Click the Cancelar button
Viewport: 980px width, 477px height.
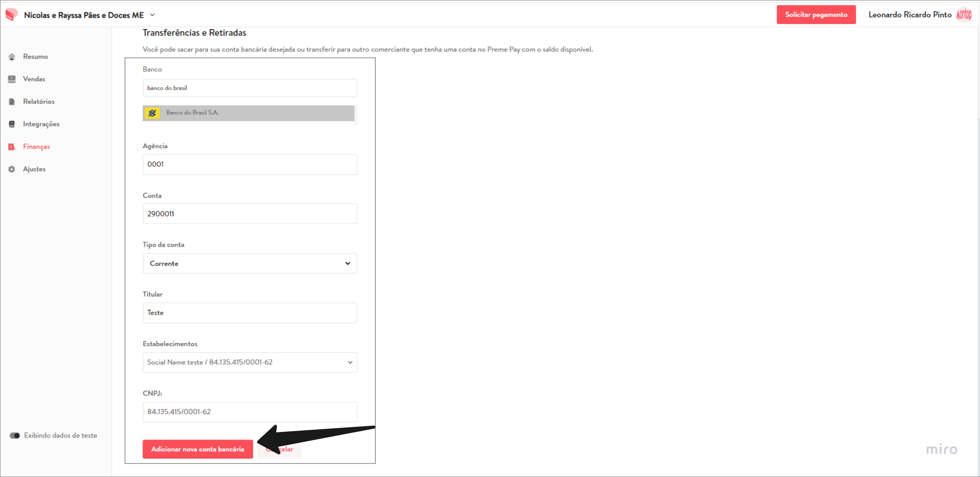pos(280,449)
